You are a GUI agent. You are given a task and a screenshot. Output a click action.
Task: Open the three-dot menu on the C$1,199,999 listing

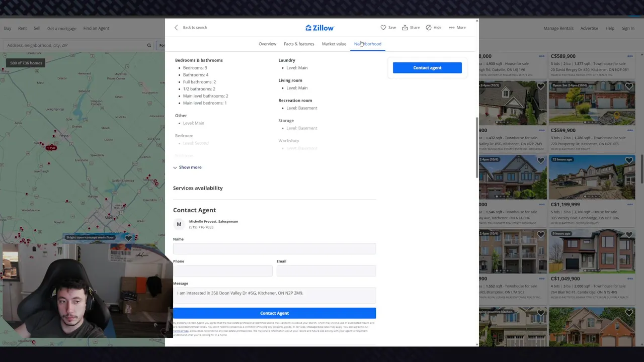click(630, 205)
